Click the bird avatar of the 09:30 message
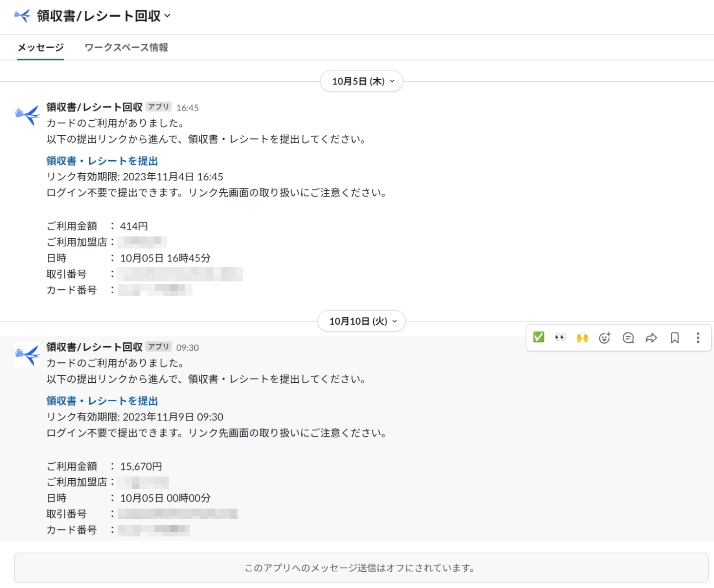 (x=27, y=355)
